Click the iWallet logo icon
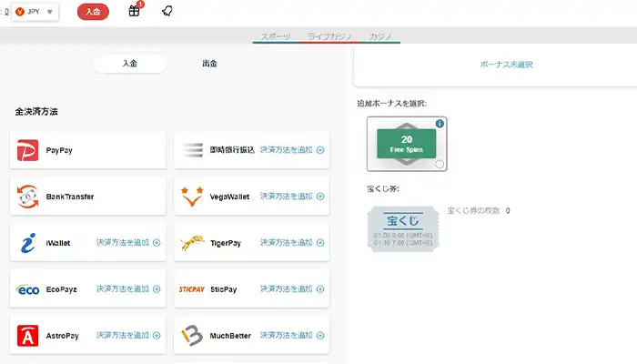637x364 pixels. (x=27, y=243)
